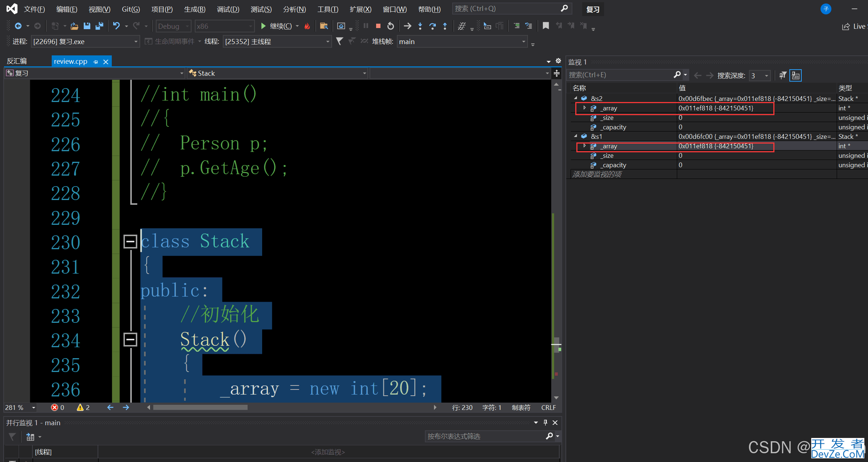This screenshot has height=462, width=868.
Task: Toggle pin on review.cpp tab
Action: pos(96,62)
